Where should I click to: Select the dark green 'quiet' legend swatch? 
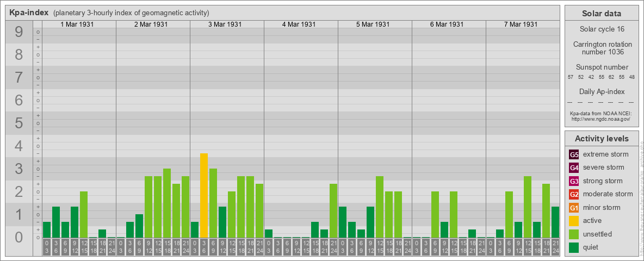tap(574, 247)
